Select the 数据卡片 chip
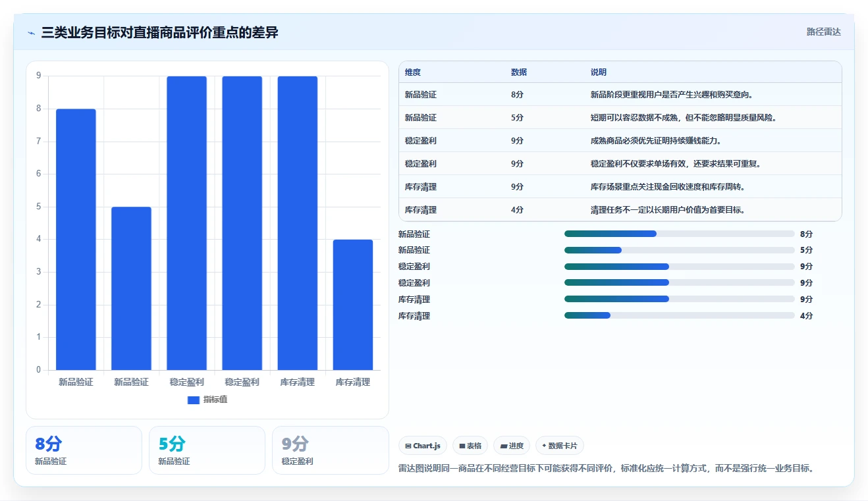The image size is (868, 501). (x=560, y=446)
